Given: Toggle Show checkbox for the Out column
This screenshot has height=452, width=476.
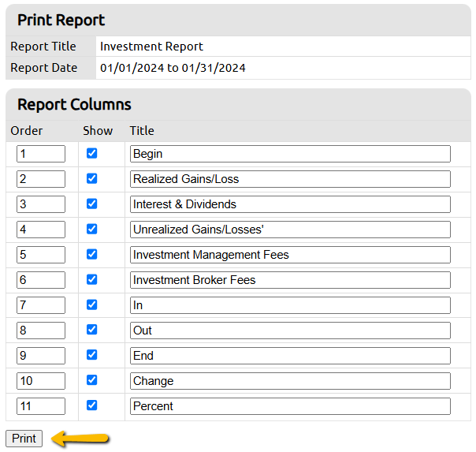Looking at the screenshot, I should (91, 330).
